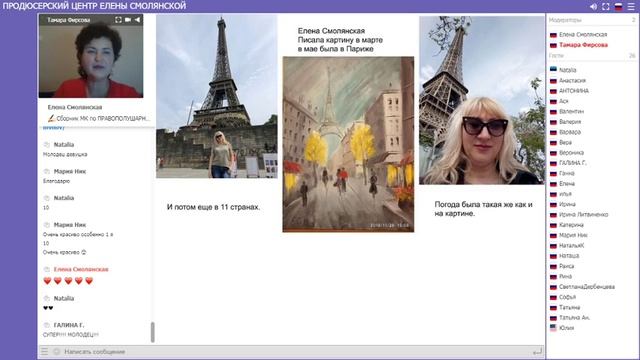Click the chat message "Благодарю"
This screenshot has height=360, width=640.
click(x=56, y=181)
